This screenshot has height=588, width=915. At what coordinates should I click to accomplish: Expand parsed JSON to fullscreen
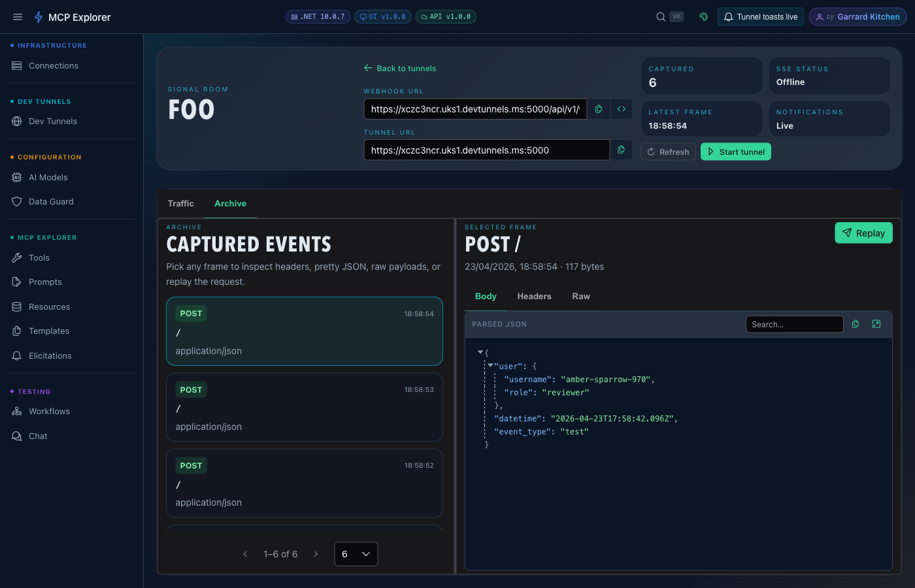click(876, 324)
